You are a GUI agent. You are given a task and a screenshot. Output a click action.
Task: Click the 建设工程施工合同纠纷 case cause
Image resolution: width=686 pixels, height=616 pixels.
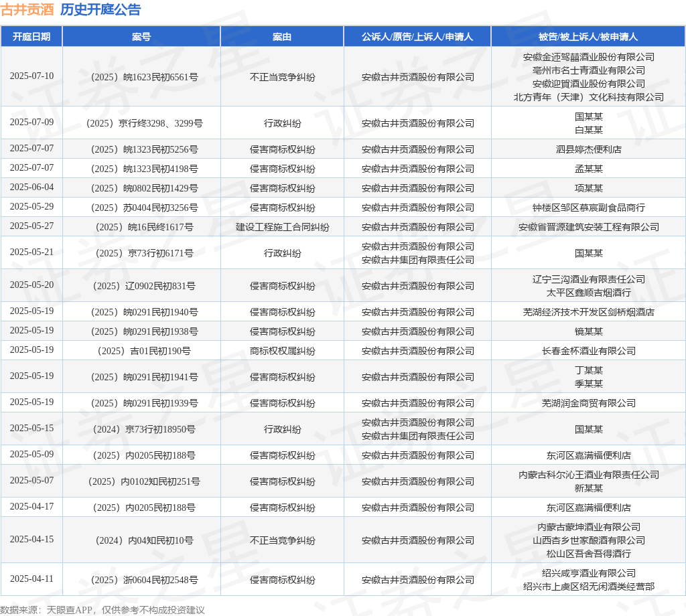pos(282,228)
